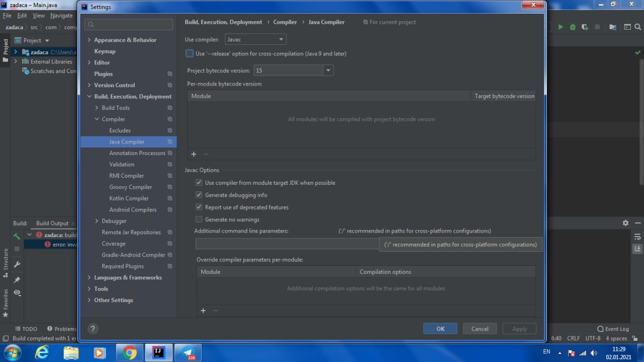Click the Search Everywhere magnifier icon
The image size is (644, 362).
[638, 27]
